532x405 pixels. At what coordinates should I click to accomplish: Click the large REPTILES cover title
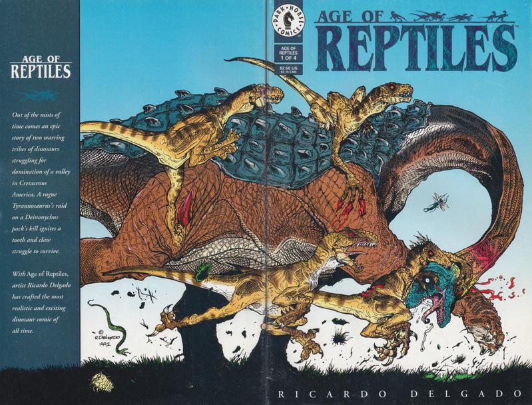[x=417, y=48]
